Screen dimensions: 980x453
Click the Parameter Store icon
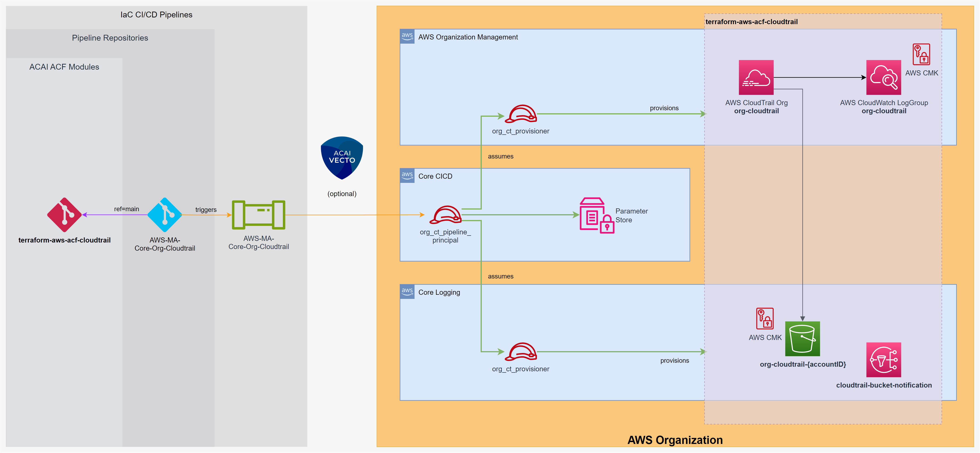596,215
